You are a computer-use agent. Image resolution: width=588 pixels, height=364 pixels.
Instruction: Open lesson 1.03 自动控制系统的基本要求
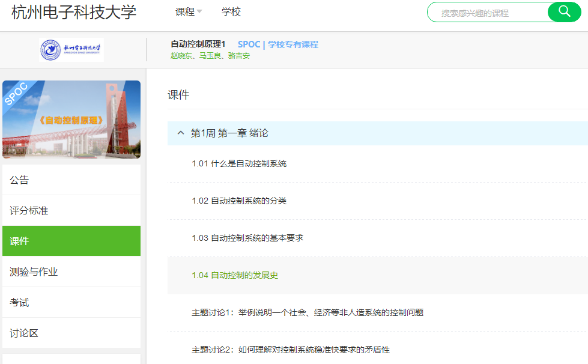tap(247, 238)
